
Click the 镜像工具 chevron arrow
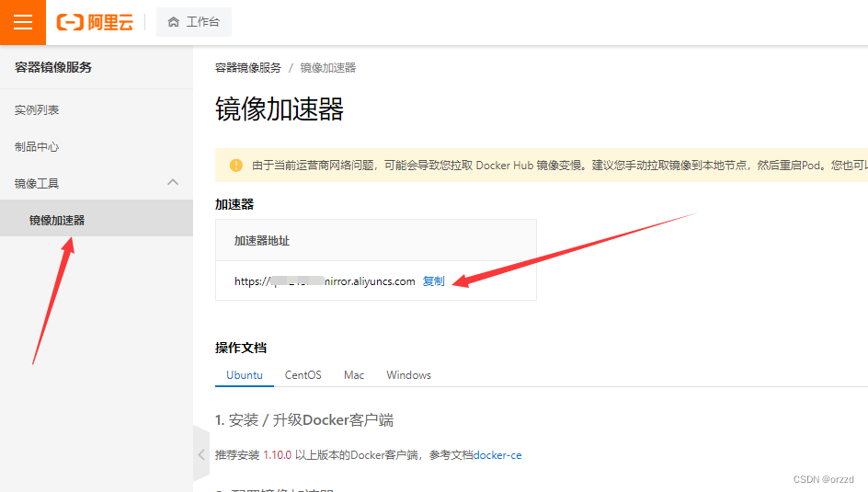[x=173, y=182]
